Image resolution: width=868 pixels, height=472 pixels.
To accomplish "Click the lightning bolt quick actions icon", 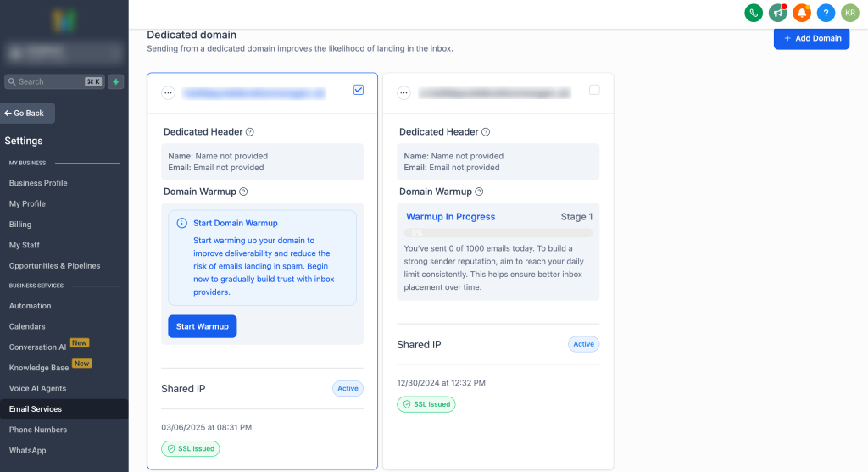I will (x=115, y=81).
